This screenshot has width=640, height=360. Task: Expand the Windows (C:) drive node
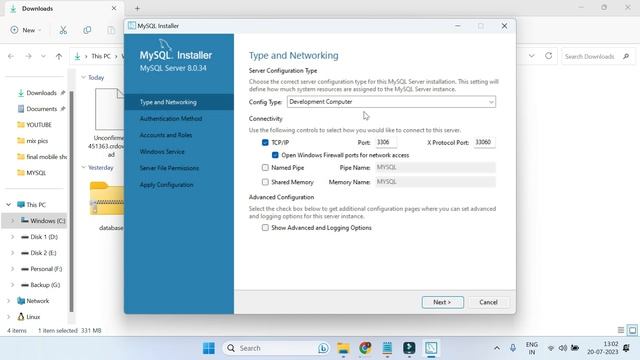pos(12,221)
